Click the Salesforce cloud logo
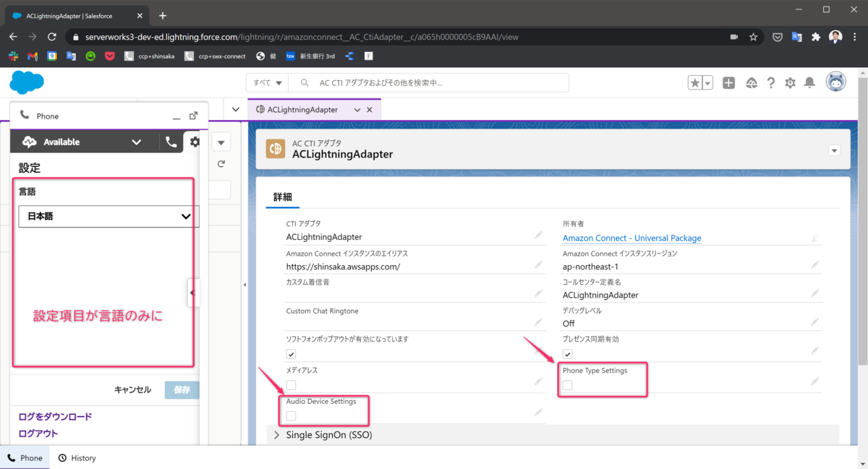 27,82
